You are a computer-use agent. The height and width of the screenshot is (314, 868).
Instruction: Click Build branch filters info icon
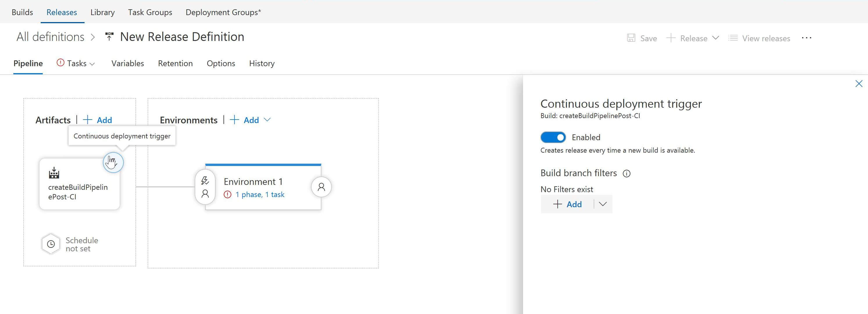click(627, 174)
